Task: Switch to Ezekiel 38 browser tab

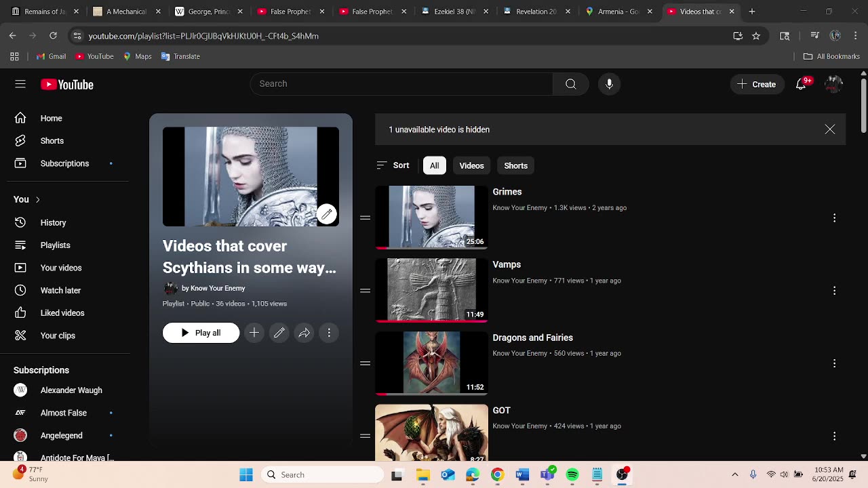Action: coord(454,12)
